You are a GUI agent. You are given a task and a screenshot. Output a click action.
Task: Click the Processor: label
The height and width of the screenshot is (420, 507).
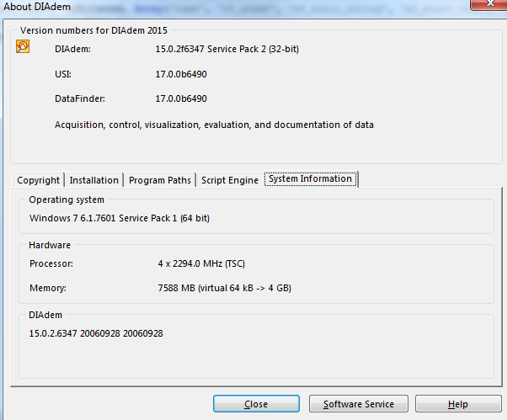(x=51, y=263)
